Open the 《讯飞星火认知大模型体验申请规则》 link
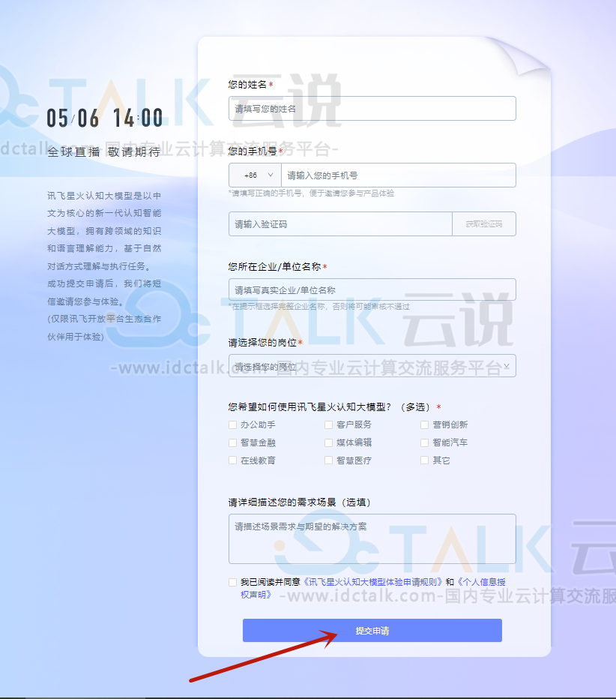616x699 pixels. pos(373,582)
